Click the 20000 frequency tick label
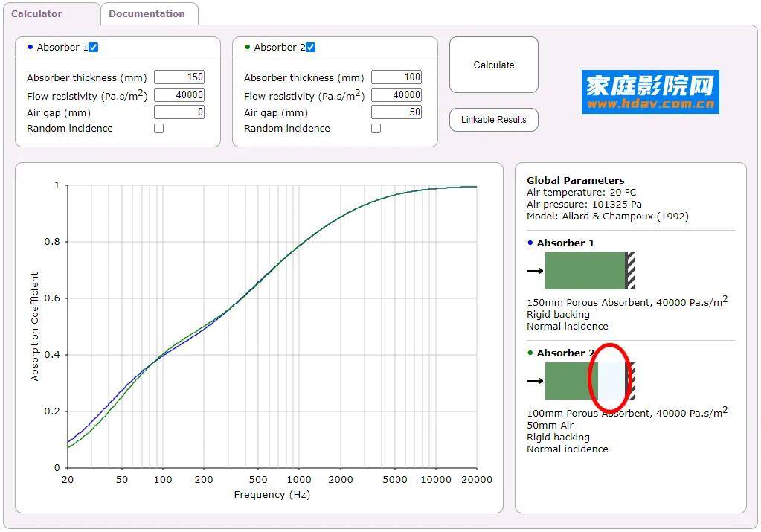The width and height of the screenshot is (761, 532). tap(477, 480)
